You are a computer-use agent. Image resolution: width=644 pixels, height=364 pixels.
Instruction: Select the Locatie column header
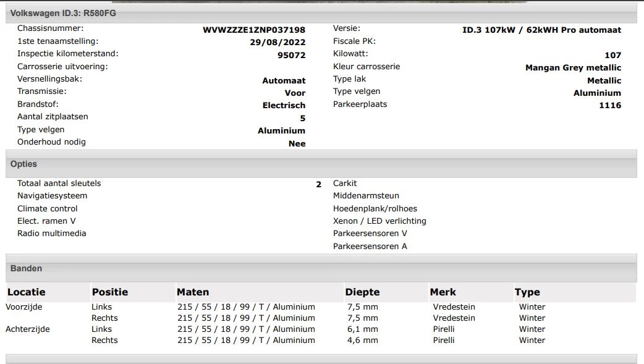pos(25,292)
